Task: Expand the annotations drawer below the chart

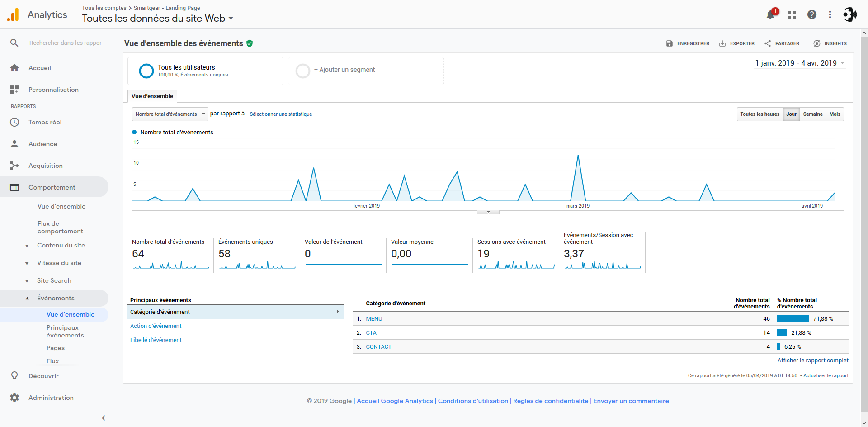Action: click(488, 212)
